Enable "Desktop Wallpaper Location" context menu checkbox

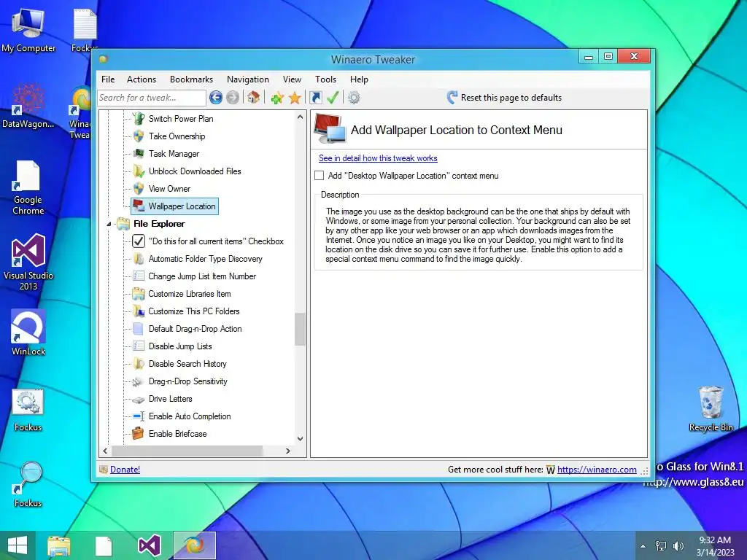(320, 176)
